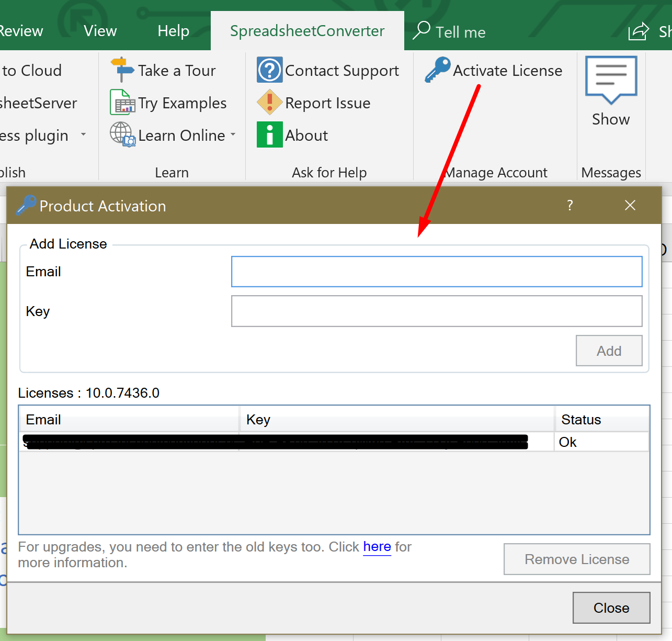Select the license row with status Ok
The image size is (672, 641).
[x=334, y=442]
